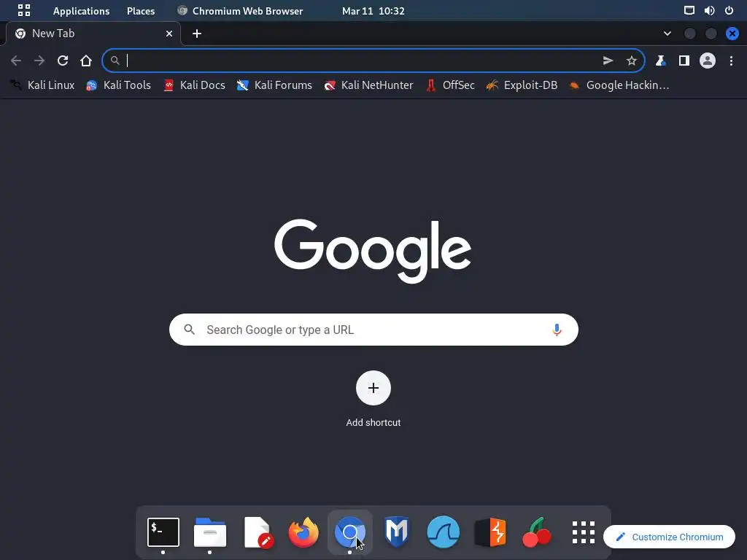Open a new tab with plus button
747x560 pixels.
point(197,34)
